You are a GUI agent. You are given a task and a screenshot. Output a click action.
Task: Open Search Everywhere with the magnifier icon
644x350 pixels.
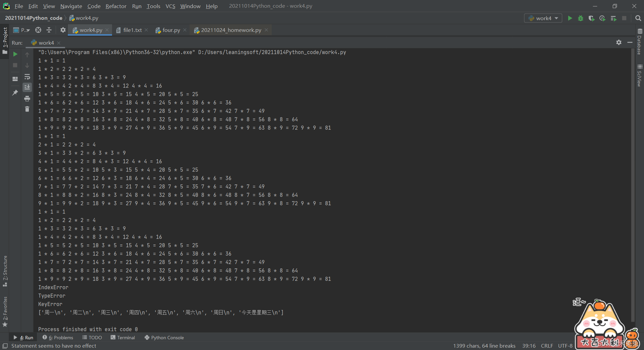[638, 18]
